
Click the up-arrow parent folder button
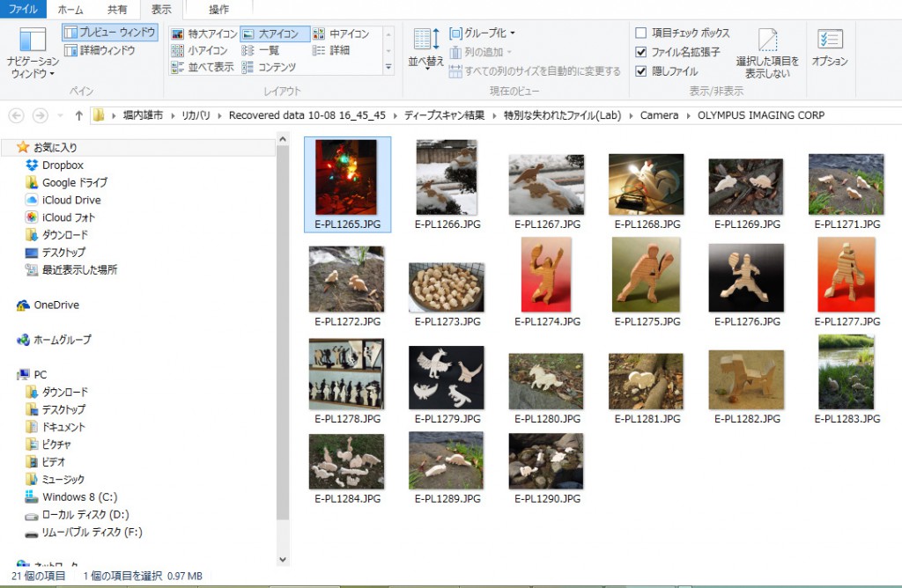click(x=79, y=115)
